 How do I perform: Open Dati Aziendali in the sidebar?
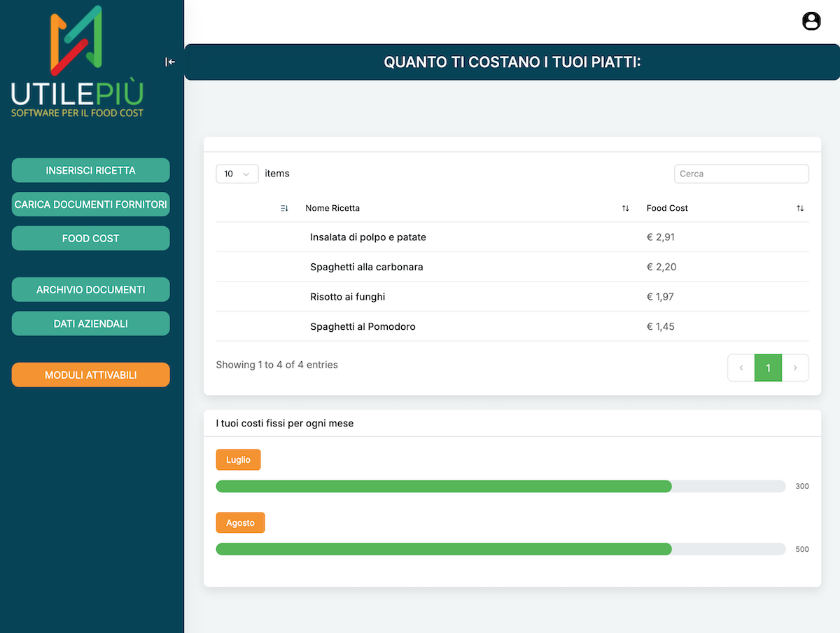click(91, 324)
